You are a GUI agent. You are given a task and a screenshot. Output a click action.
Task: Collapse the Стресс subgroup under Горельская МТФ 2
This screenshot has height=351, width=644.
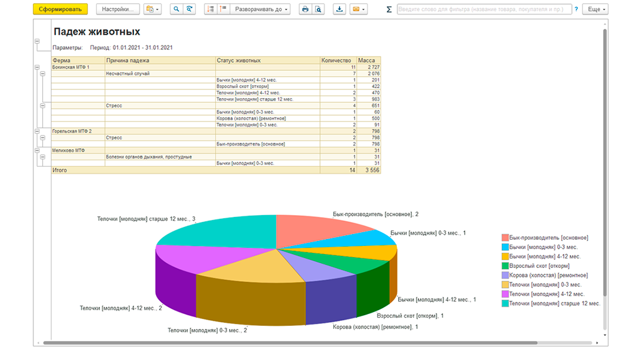(x=43, y=138)
